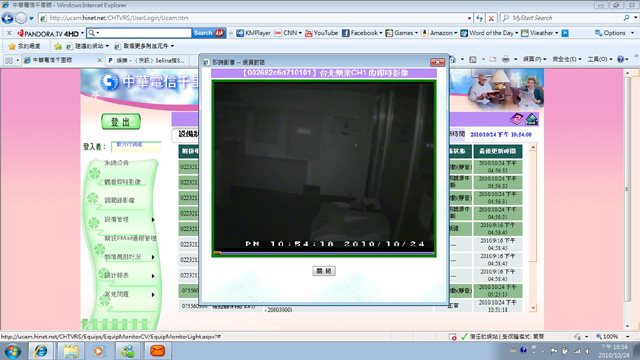
Task: Open the Quick Tabs grid icon
Action: click(x=9, y=60)
